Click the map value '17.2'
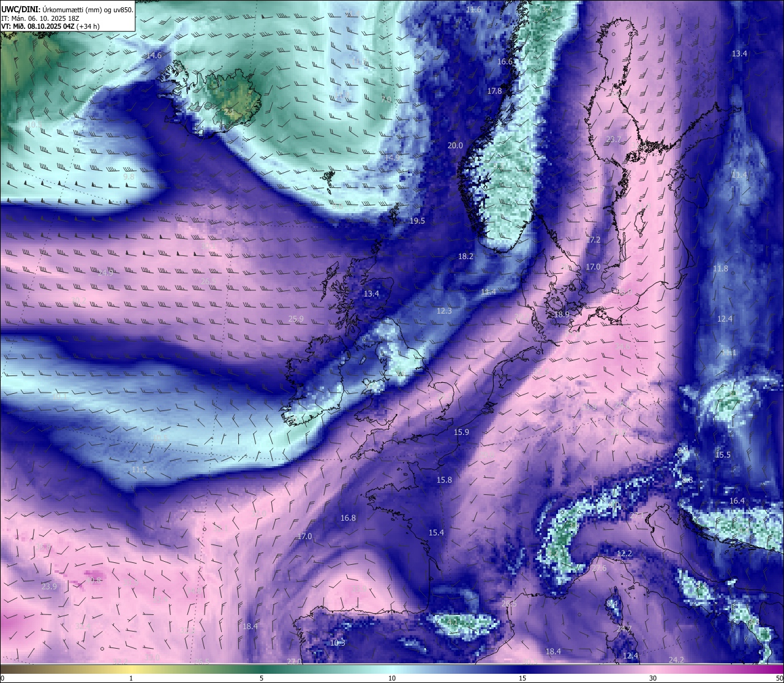The width and height of the screenshot is (784, 683). [x=594, y=240]
